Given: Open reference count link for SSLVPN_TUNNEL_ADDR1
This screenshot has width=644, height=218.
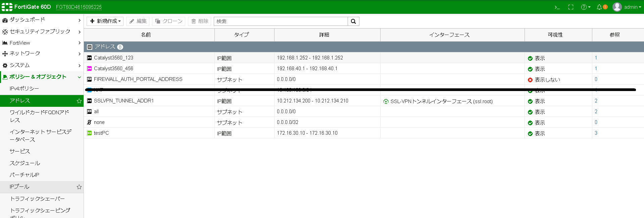Looking at the screenshot, I should [x=596, y=101].
